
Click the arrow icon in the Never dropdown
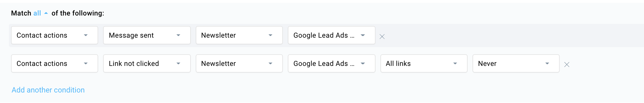547,63
